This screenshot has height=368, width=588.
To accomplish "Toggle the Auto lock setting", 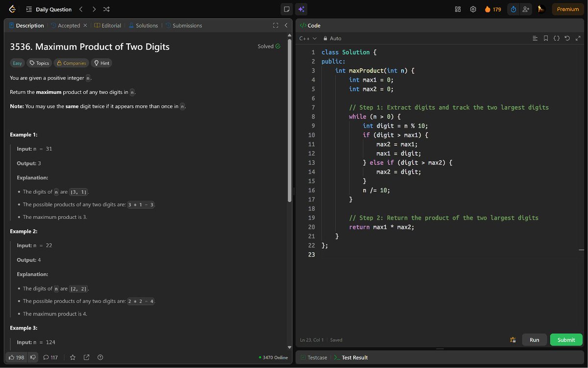I will tap(332, 38).
